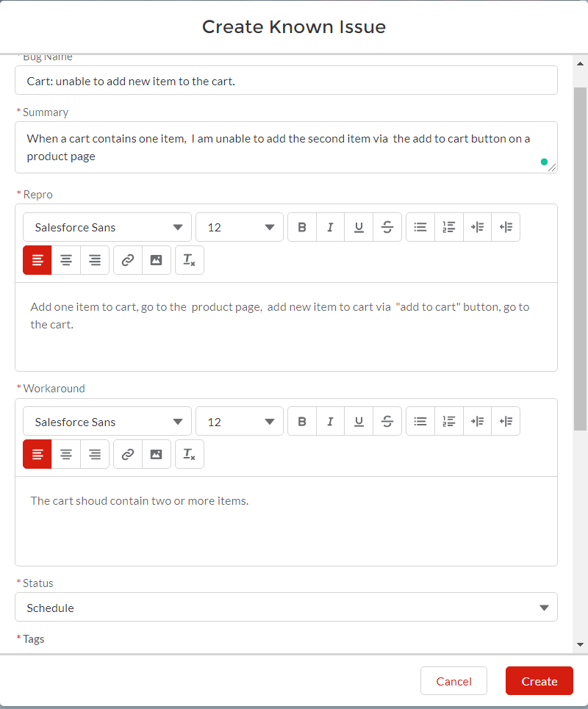Click into the Bug Name input field

tap(286, 81)
